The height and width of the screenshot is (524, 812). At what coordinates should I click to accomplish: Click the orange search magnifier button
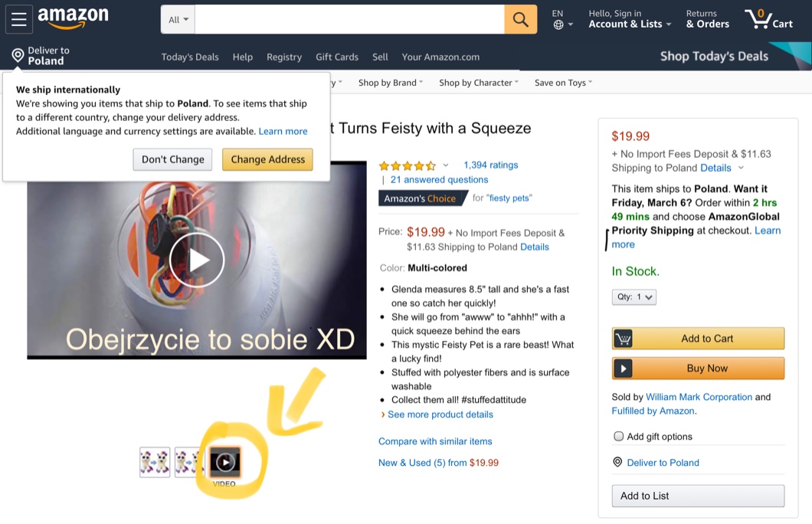tap(520, 20)
